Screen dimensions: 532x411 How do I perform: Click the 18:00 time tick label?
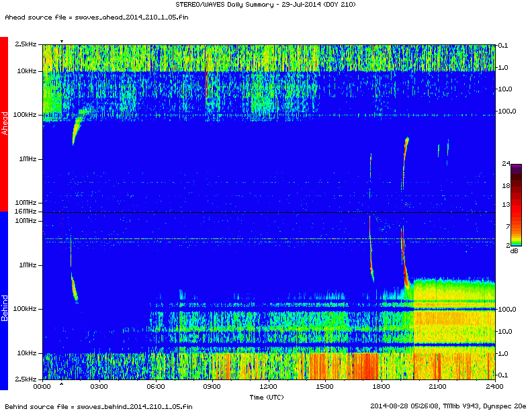pyautogui.click(x=381, y=387)
